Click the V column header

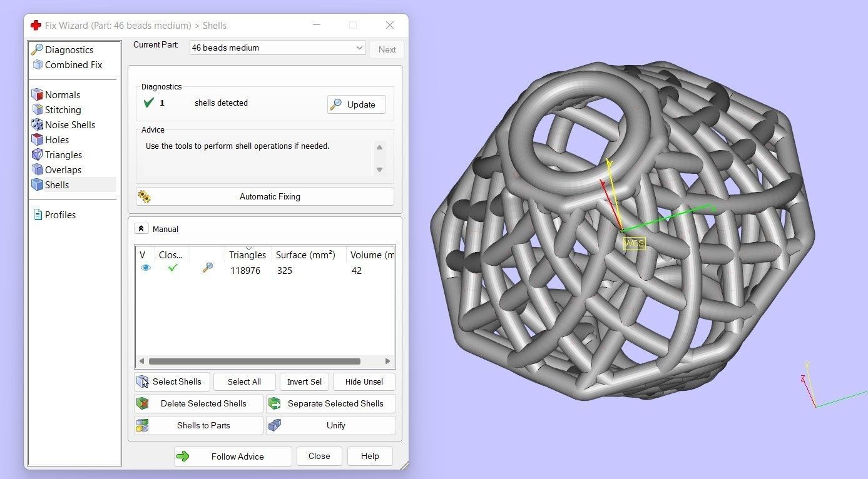tap(143, 255)
